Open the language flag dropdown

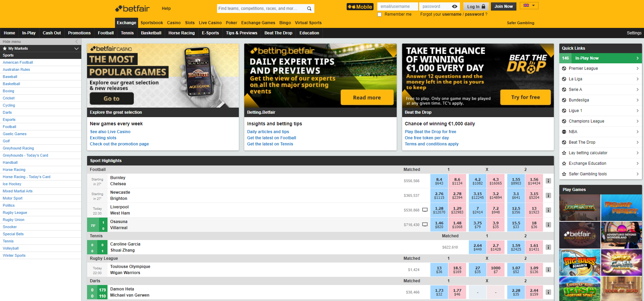(x=529, y=5)
